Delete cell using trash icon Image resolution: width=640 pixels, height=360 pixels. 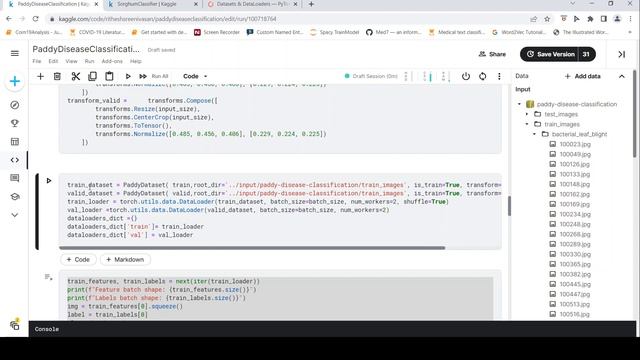(x=57, y=76)
